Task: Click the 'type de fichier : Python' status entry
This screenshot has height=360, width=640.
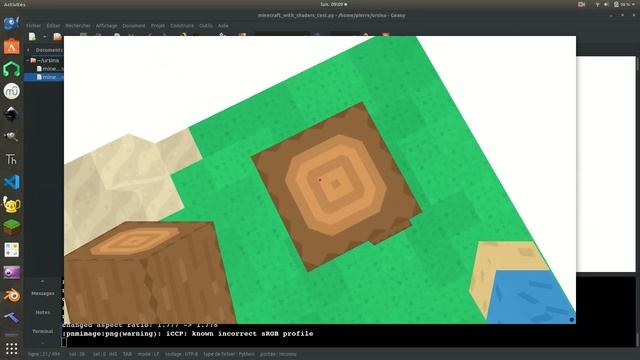Action: [229, 354]
